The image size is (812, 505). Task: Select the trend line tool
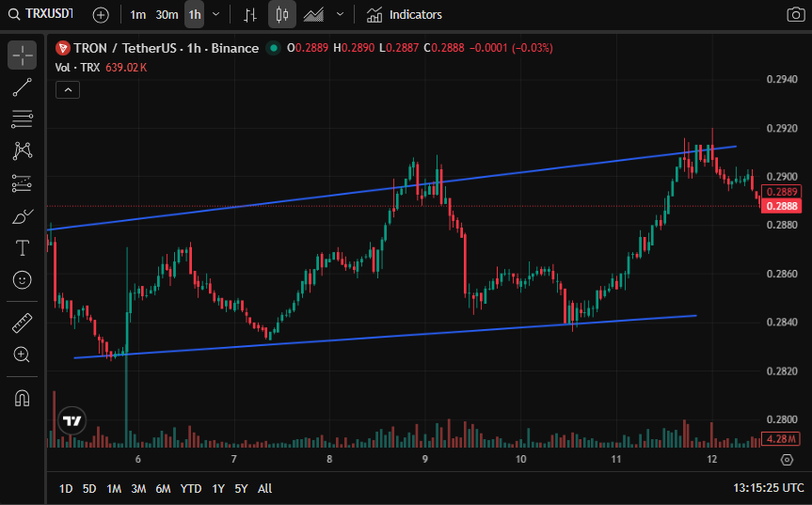(x=22, y=87)
